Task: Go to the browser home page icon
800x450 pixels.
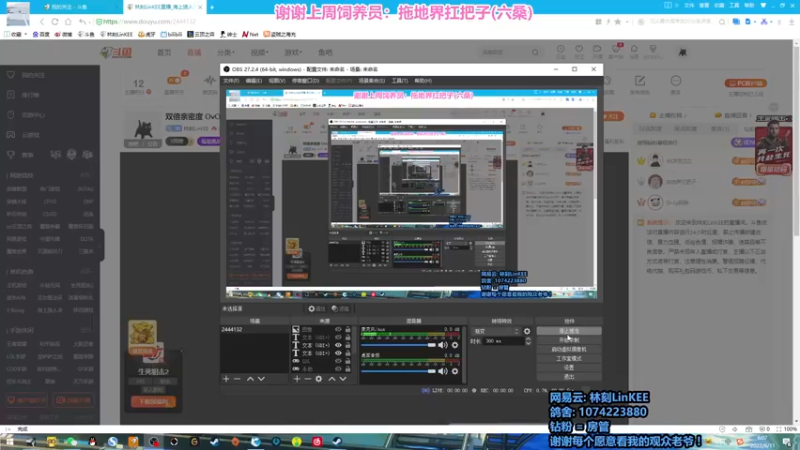Action: tap(68, 21)
